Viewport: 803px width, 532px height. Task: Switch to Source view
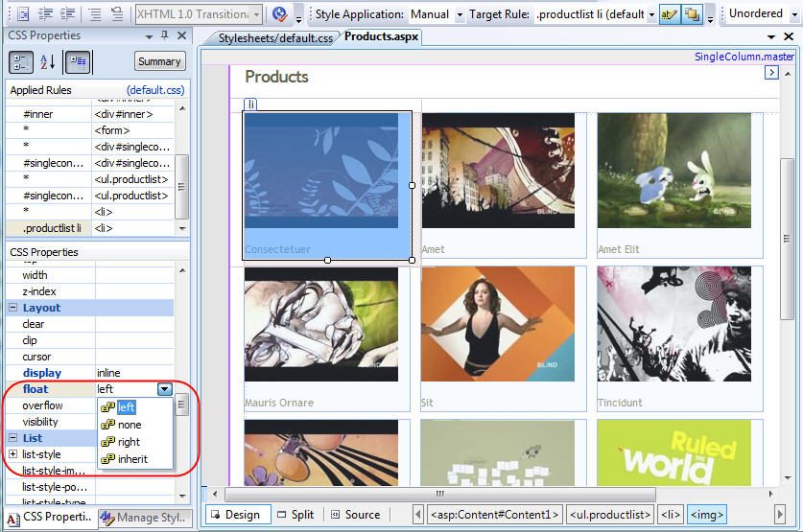click(x=356, y=515)
